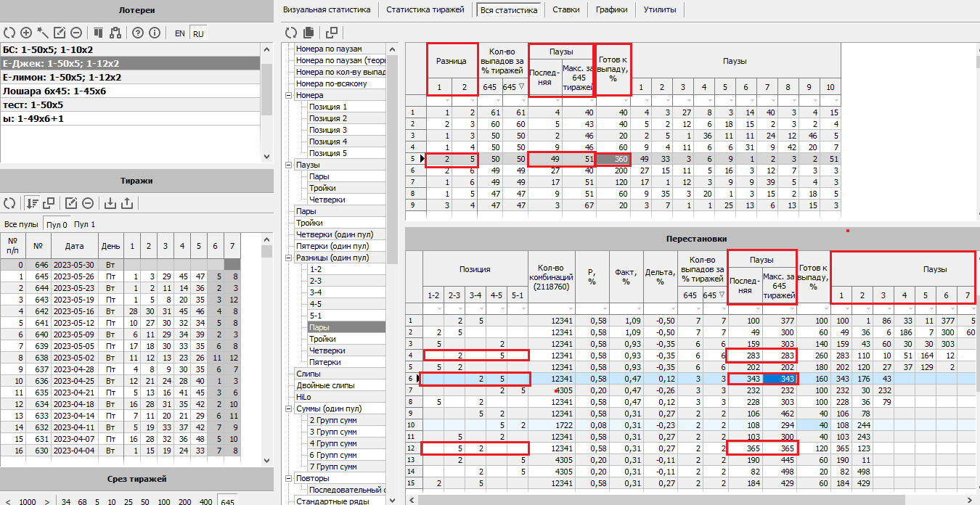Copy statistics with the copy icon
Viewport: 980px width, 505px height.
pyautogui.click(x=309, y=32)
